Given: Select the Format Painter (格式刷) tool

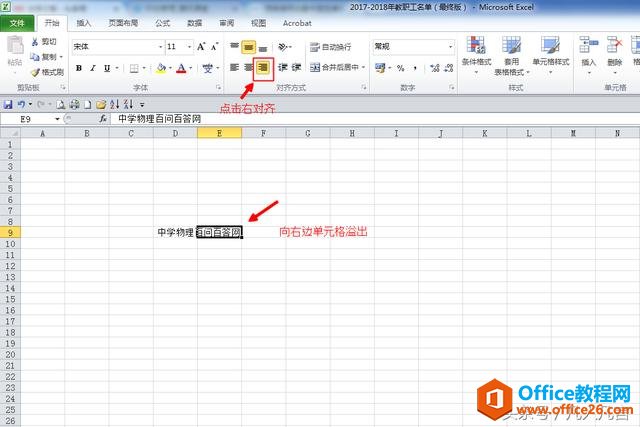Looking at the screenshot, I should (x=48, y=72).
